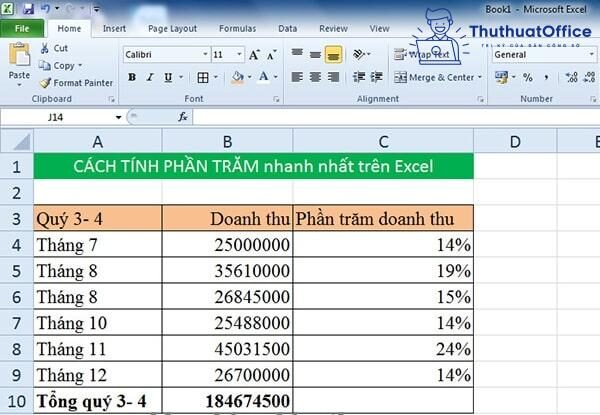Switch to the View tab
This screenshot has height=415, width=600.
379,29
